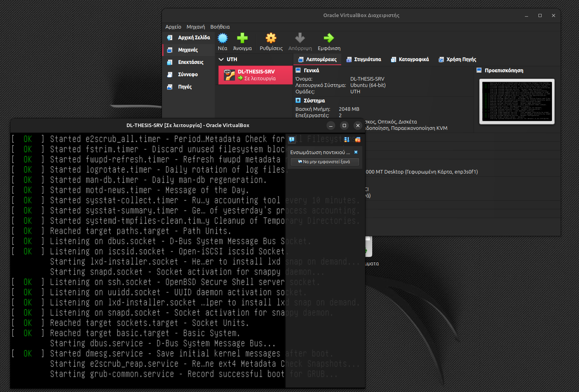Click the Ubuntu (64-bit) operating system value

368,85
